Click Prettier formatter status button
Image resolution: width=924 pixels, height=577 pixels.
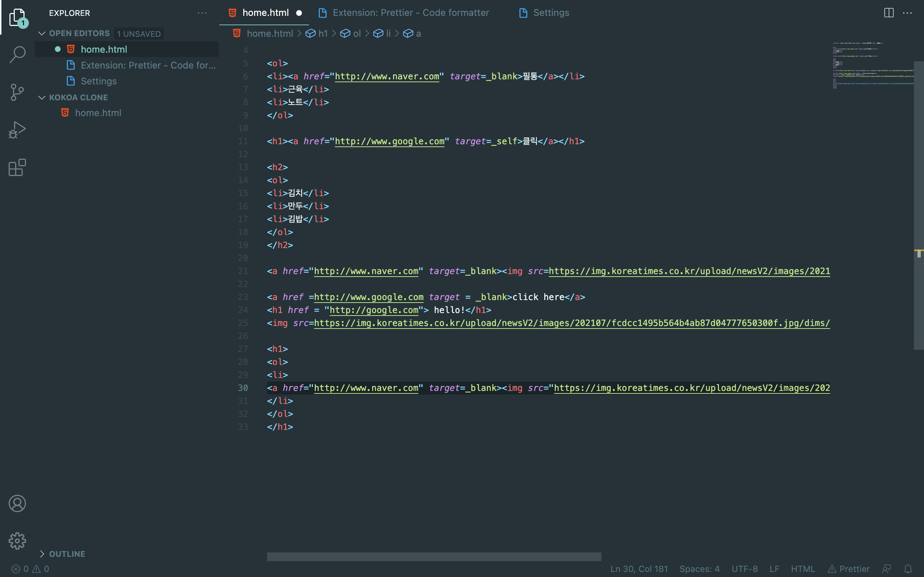[849, 569]
